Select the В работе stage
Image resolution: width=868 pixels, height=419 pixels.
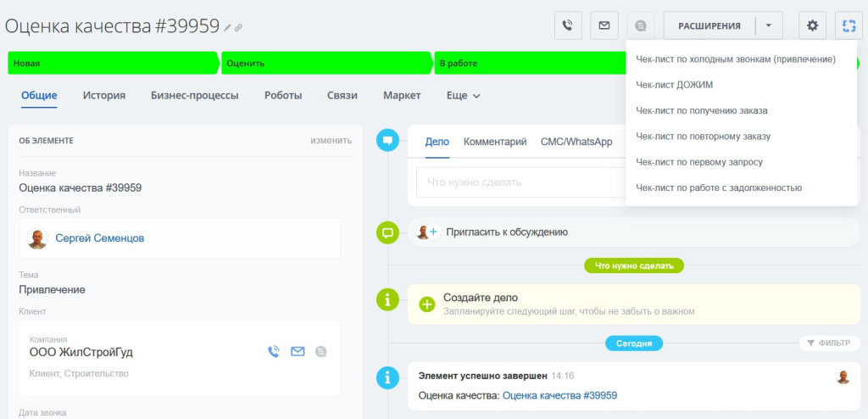click(x=531, y=63)
